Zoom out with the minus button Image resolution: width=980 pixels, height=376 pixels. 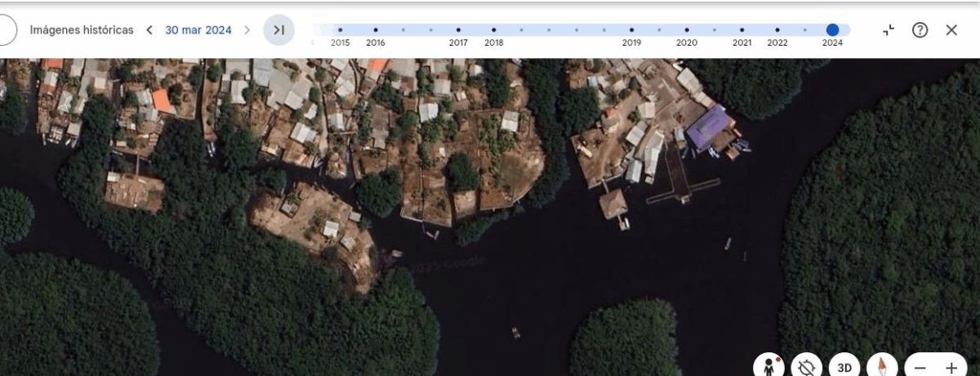920,368
